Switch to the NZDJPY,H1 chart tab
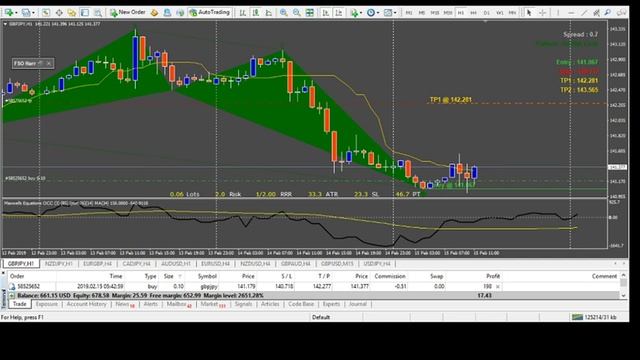 pyautogui.click(x=59, y=264)
